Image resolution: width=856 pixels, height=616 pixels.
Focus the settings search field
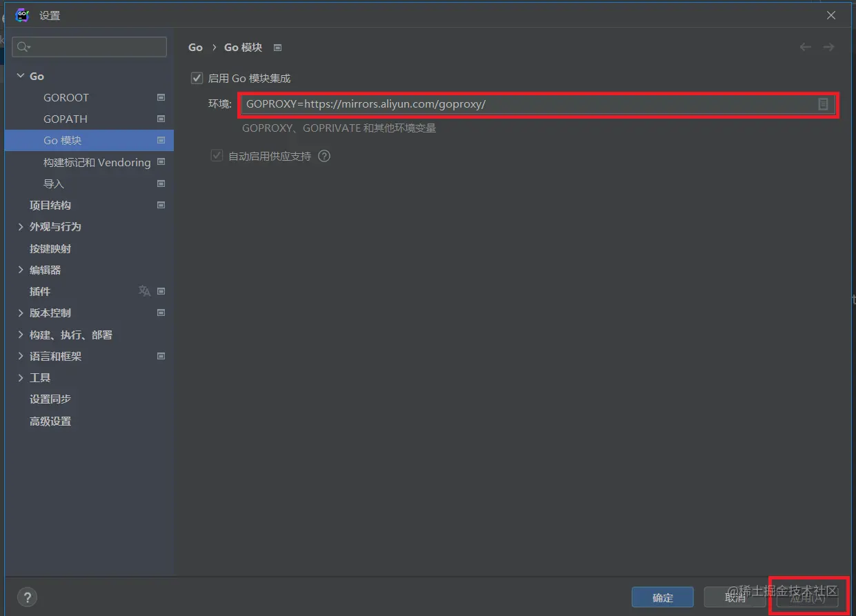(x=90, y=47)
